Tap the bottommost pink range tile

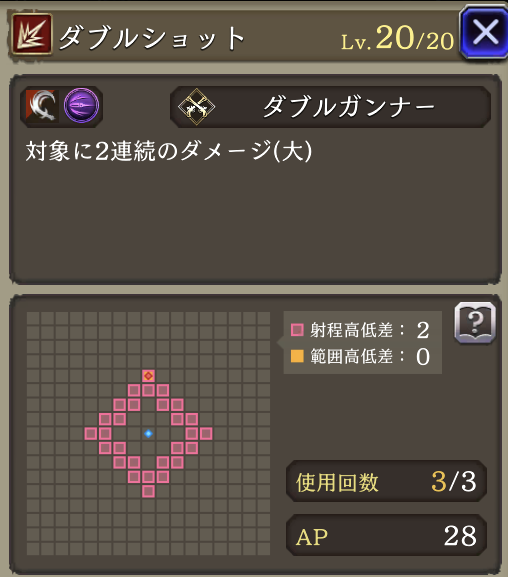pos(148,491)
